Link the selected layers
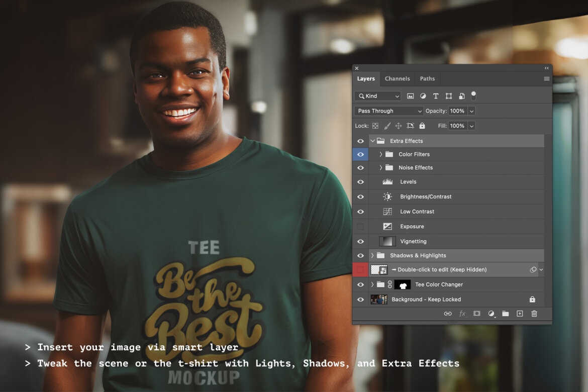The height and width of the screenshot is (392, 588). coord(447,314)
